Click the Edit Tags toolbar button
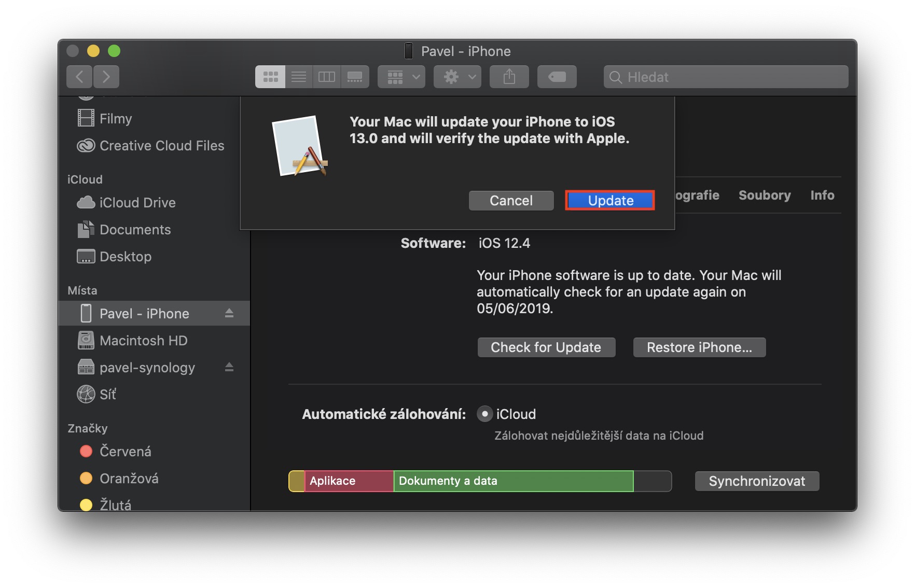 click(557, 77)
